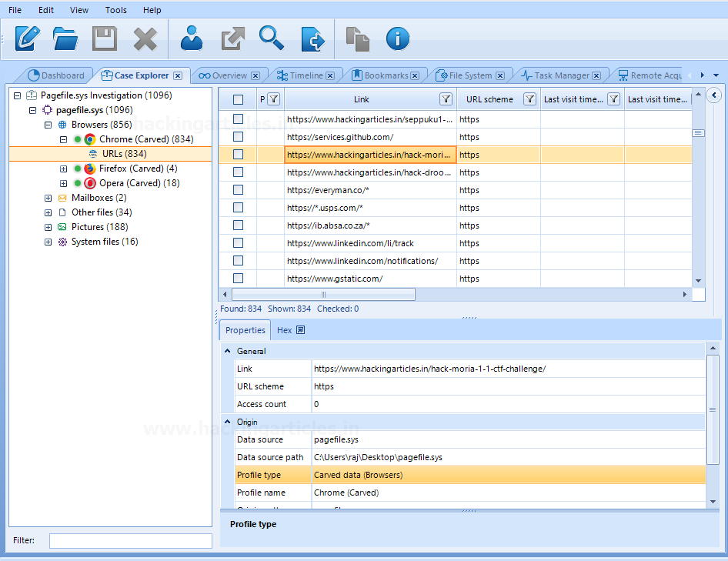
Task: Click the blue document-arrow report icon
Action: [313, 39]
